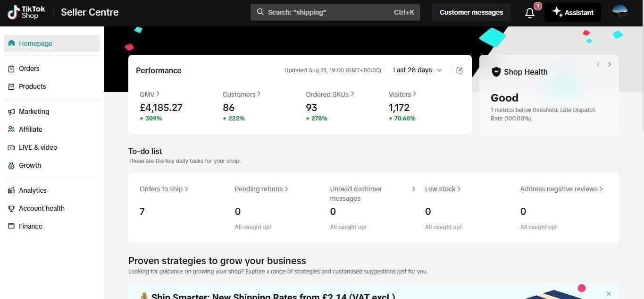This screenshot has width=644, height=299.
Task: Open the Assistant with sparkle icon
Action: click(573, 12)
